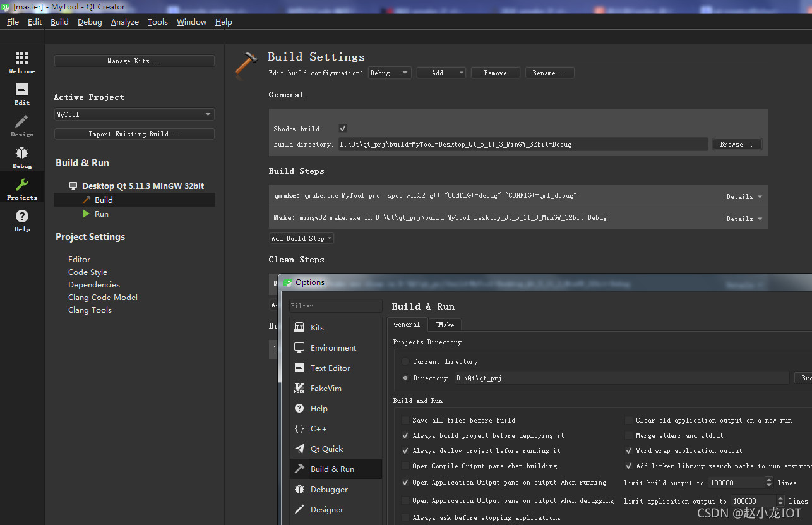Switch to the CMake tab

pyautogui.click(x=445, y=325)
